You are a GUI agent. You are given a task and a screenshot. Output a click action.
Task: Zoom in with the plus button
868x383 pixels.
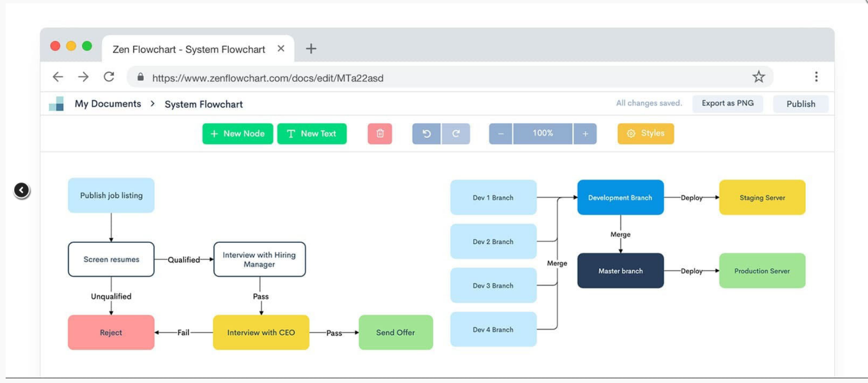(585, 134)
